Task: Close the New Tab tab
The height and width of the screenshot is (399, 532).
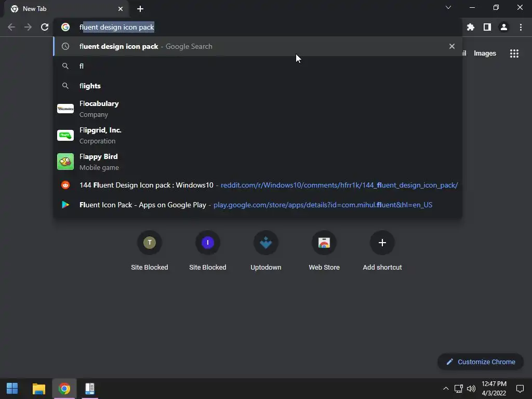Action: (x=121, y=9)
